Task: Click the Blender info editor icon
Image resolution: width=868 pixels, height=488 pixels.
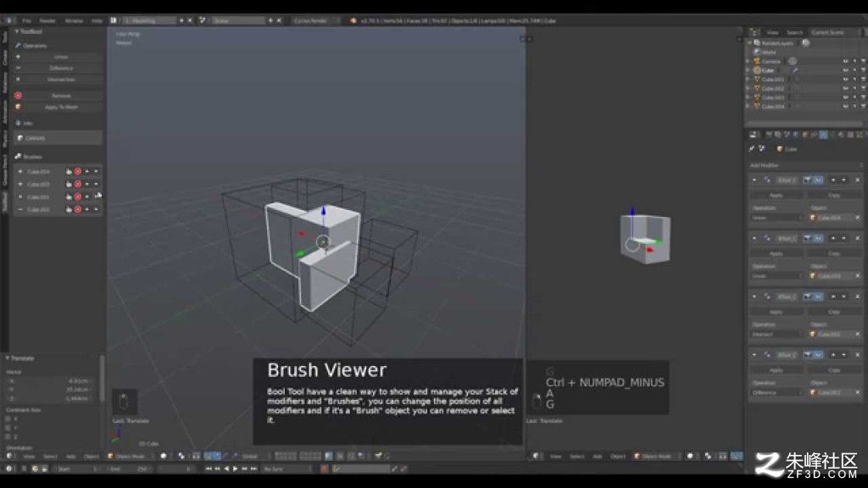Action: [x=8, y=20]
